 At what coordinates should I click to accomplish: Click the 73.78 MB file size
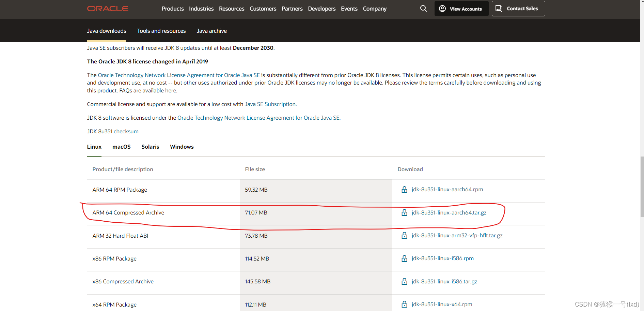(256, 236)
